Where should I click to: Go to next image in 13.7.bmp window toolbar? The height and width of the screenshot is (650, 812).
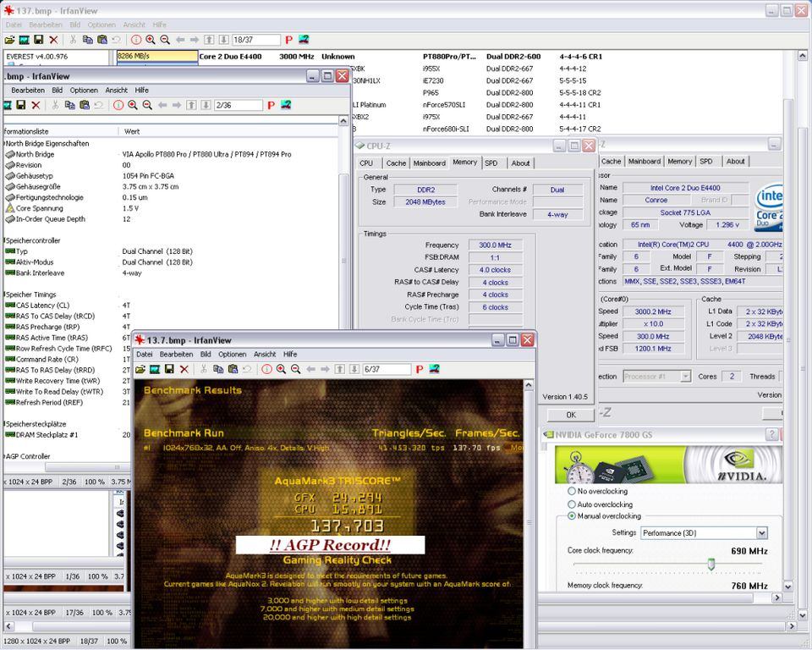pos(325,369)
